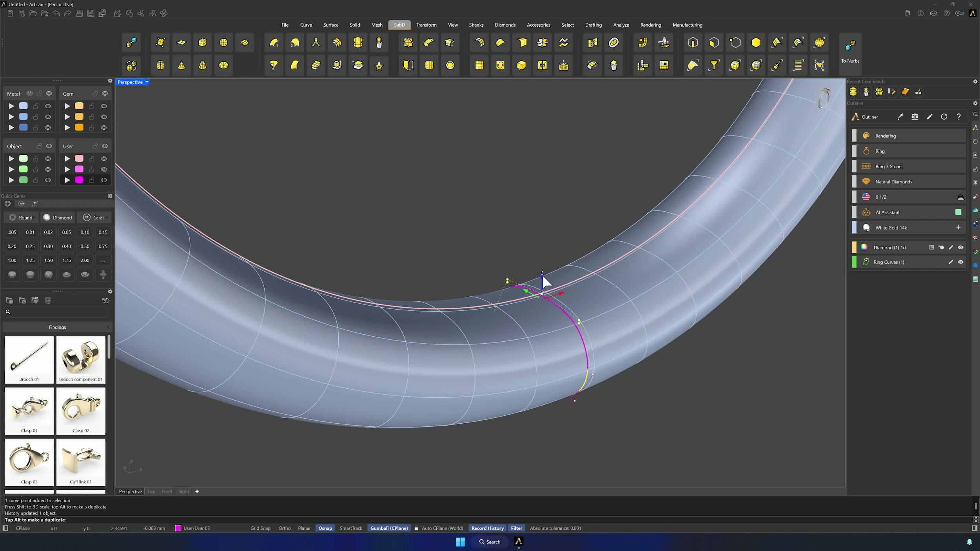The image size is (980, 551).
Task: Edit the Ring Curves (1) item with pencil
Action: (x=951, y=262)
